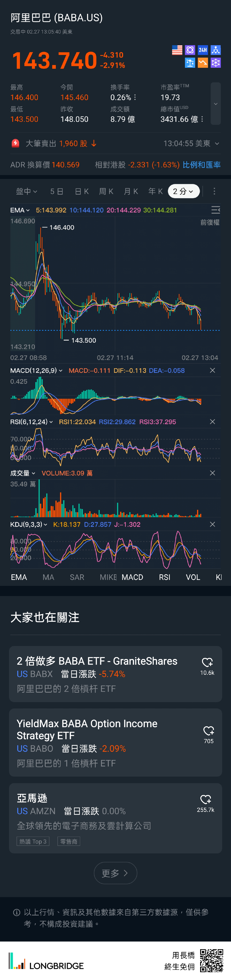This screenshot has height=980, width=231.
Task: Open vertical three-dot chart options menu
Action: point(214,191)
